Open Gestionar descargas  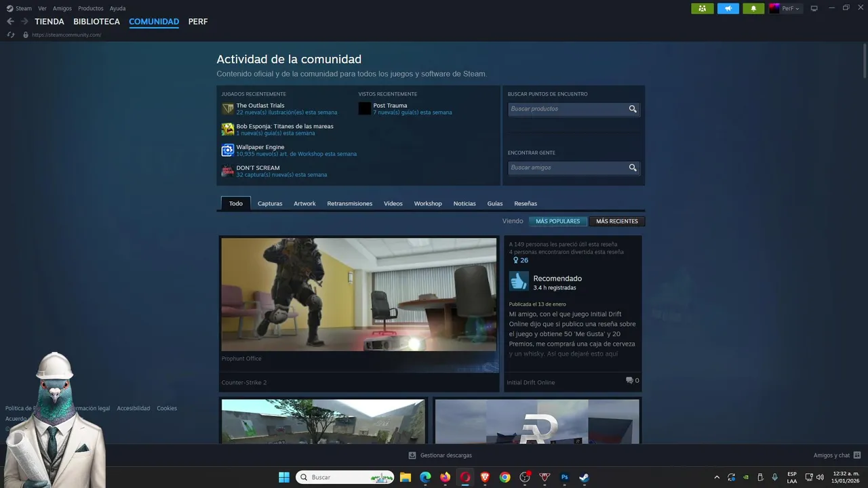click(x=440, y=455)
